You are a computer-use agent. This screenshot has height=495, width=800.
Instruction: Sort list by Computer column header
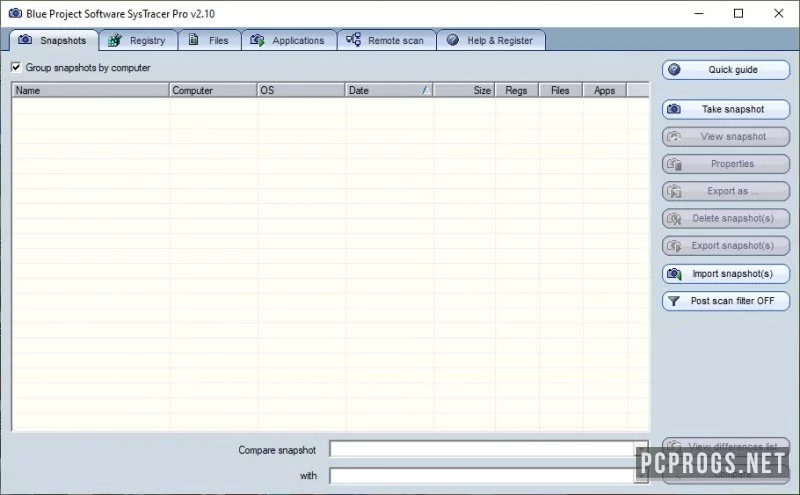click(x=213, y=90)
